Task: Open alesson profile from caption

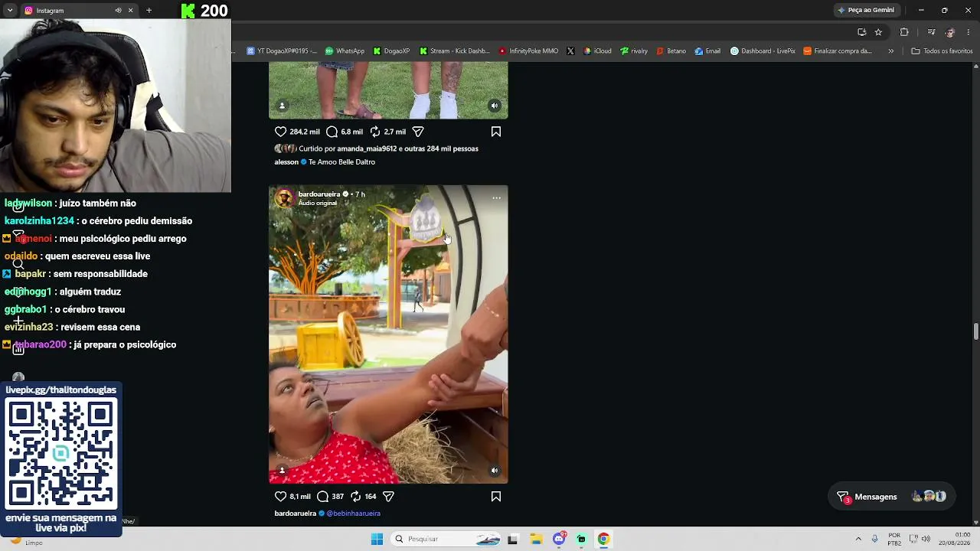Action: click(x=286, y=162)
